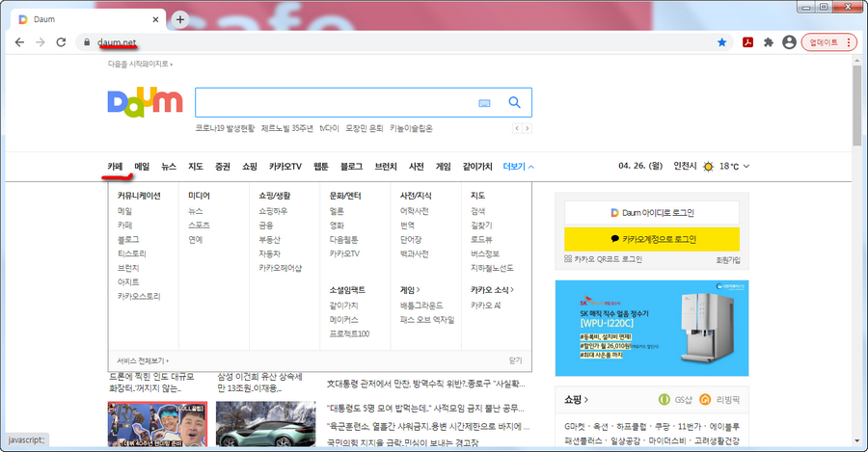Show previous trending keywords arrow

[517, 128]
